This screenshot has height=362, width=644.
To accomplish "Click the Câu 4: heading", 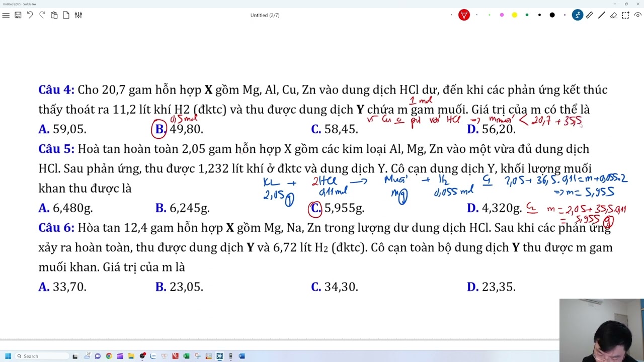I will [x=56, y=90].
